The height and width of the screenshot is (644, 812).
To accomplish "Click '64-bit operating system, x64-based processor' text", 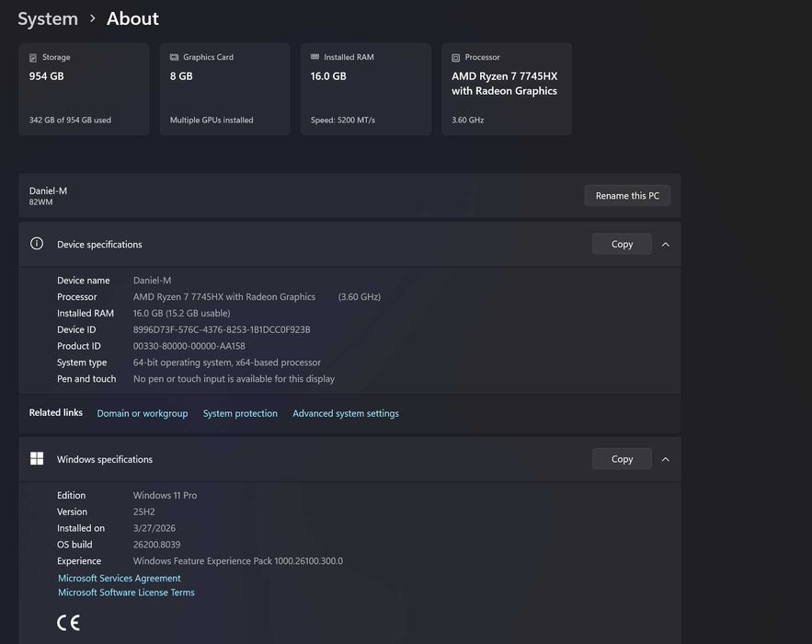I will pos(227,362).
